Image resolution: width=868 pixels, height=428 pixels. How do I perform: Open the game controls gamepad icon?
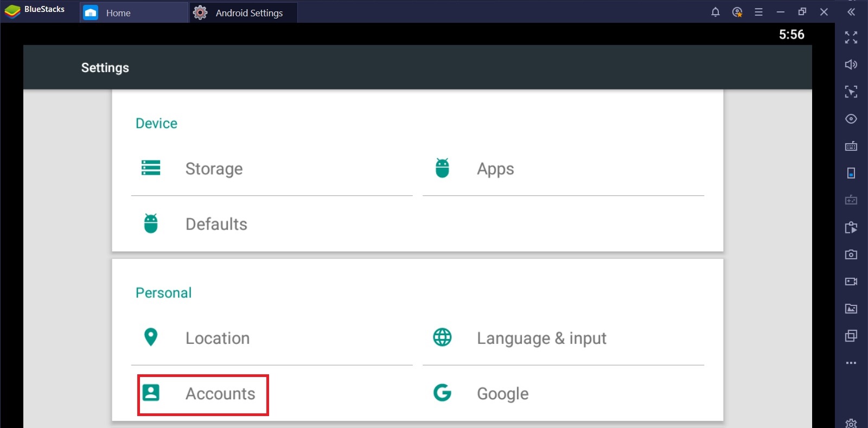click(x=851, y=200)
